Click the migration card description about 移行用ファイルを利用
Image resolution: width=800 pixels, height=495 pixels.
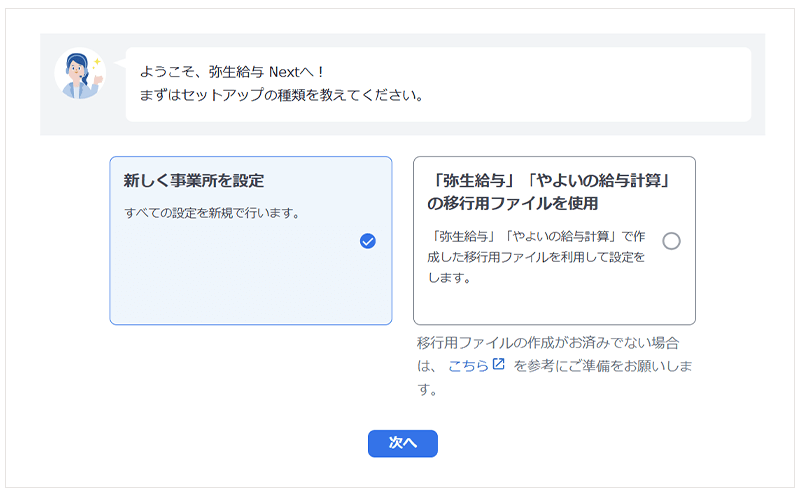[x=540, y=257]
